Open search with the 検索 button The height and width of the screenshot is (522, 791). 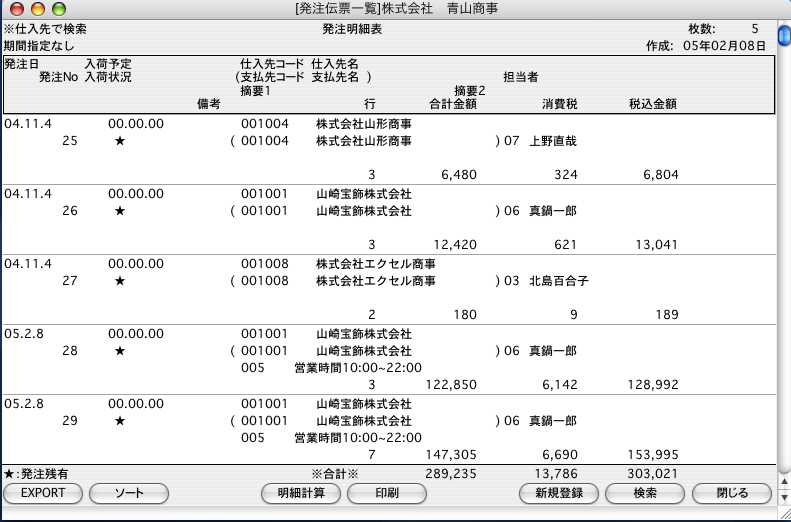645,493
